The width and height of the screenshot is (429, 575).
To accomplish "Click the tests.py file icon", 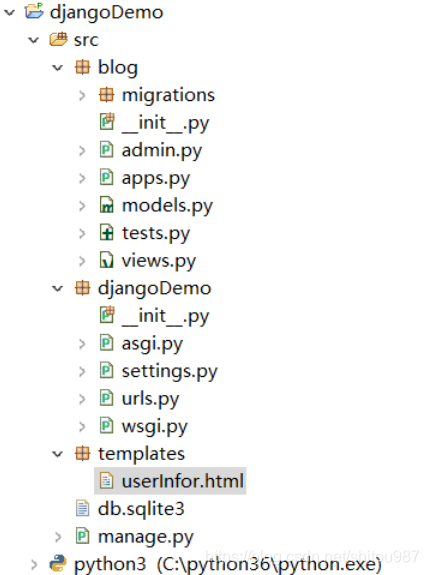I will tap(106, 232).
